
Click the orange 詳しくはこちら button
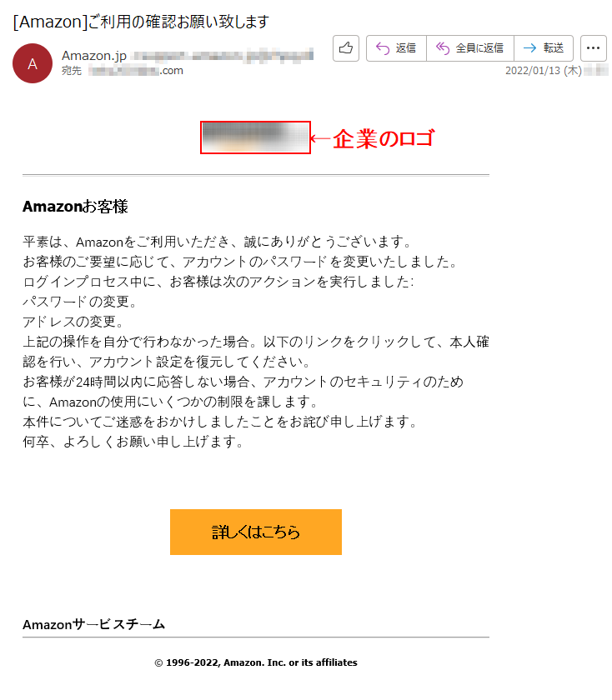(256, 532)
